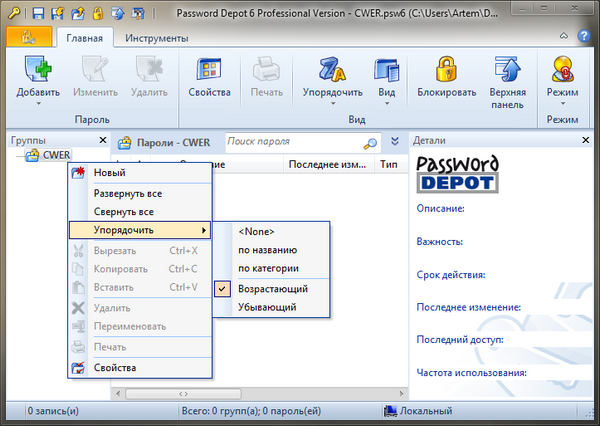Switch to the Инструменты tab
This screenshot has width=600, height=426.
[157, 38]
